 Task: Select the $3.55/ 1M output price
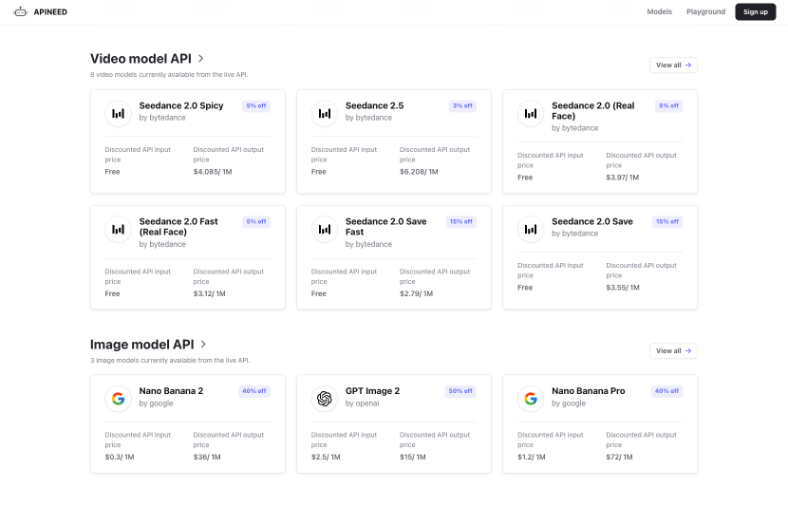tap(623, 287)
